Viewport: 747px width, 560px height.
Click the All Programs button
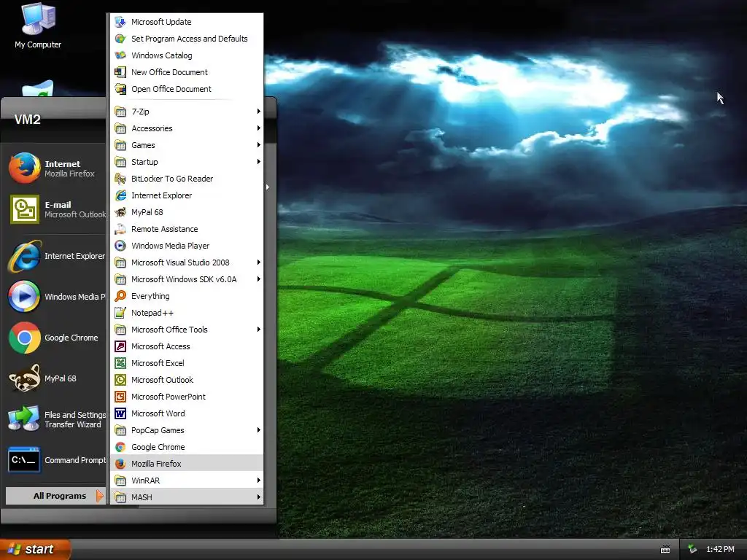coord(55,496)
